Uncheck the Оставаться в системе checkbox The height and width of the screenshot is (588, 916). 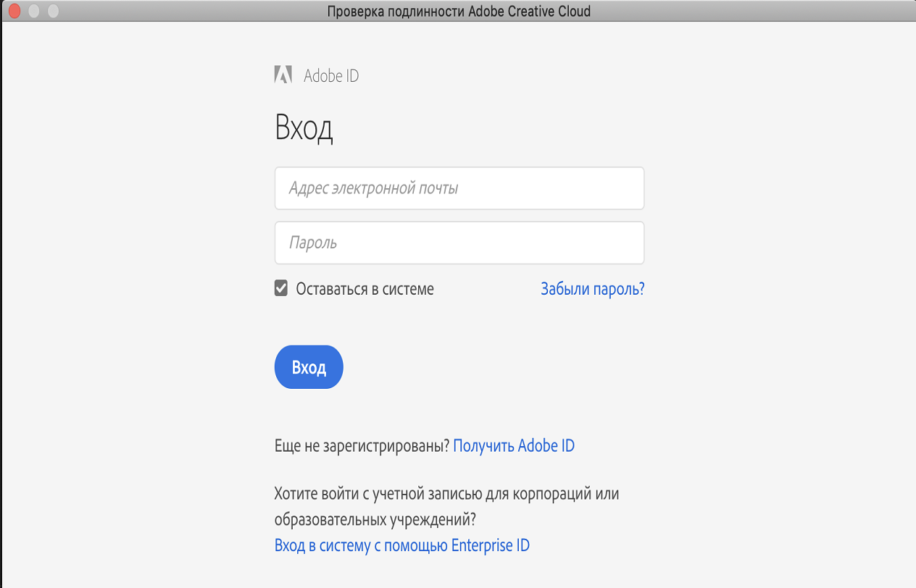[x=281, y=289]
